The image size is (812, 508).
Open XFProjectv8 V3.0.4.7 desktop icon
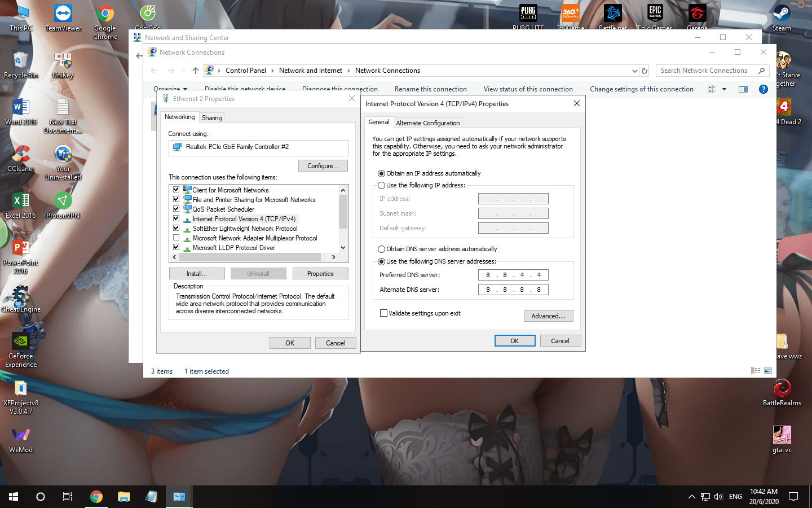(21, 397)
